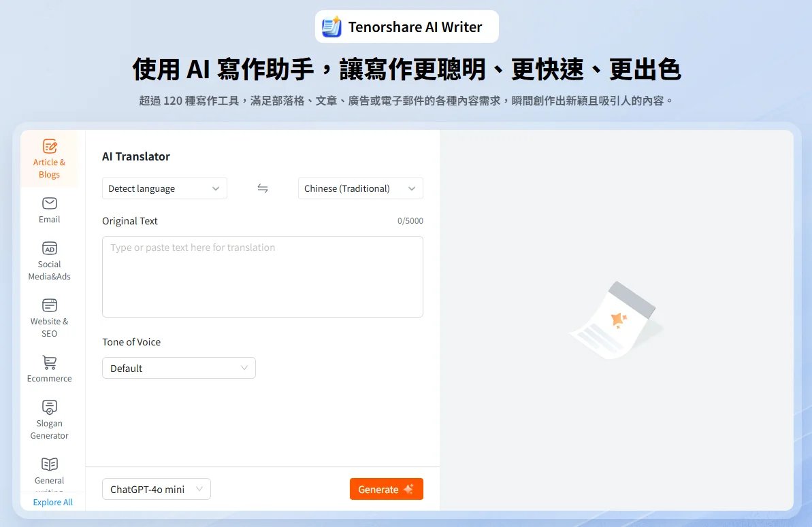Open the Chinese (Traditional) target language dropdown
The width and height of the screenshot is (812, 527).
(x=360, y=188)
